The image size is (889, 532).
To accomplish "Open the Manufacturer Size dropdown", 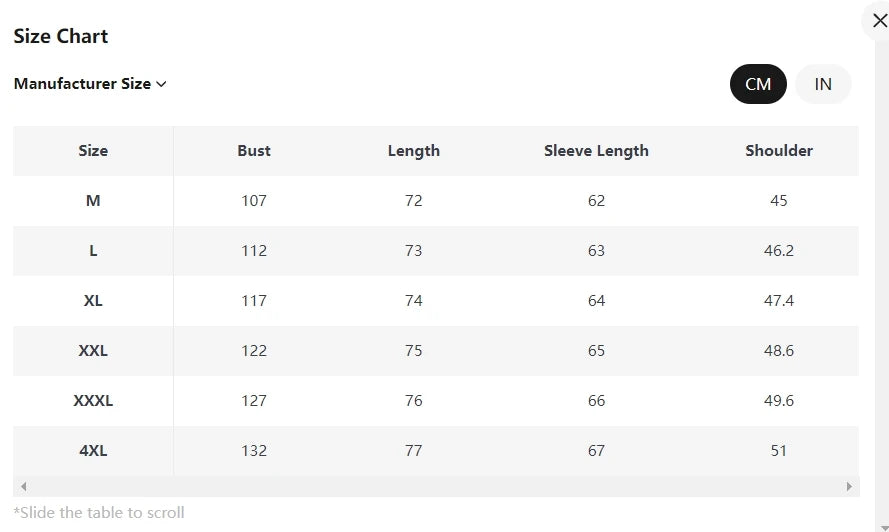I will (90, 83).
